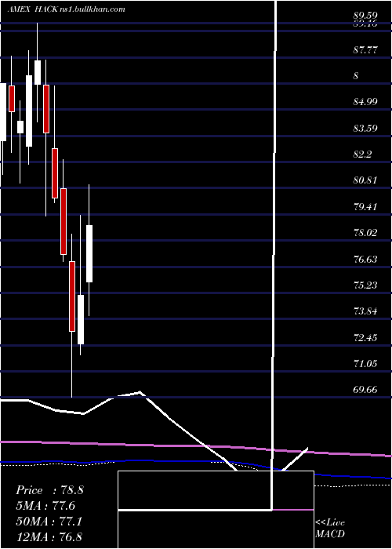This screenshot has height=549, width=392.
Task: Click the 79.41 price axis label
Action: pos(365,206)
